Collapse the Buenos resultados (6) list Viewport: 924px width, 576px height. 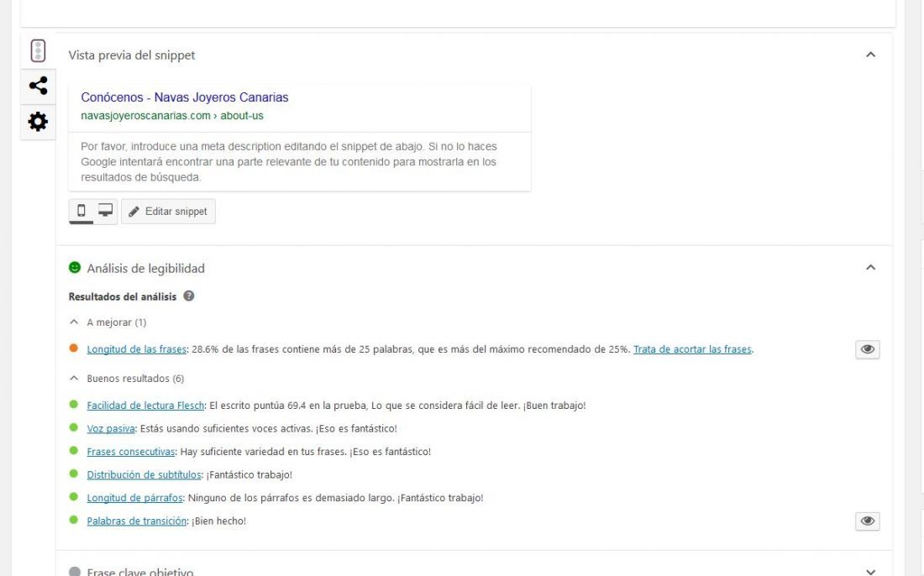[74, 378]
